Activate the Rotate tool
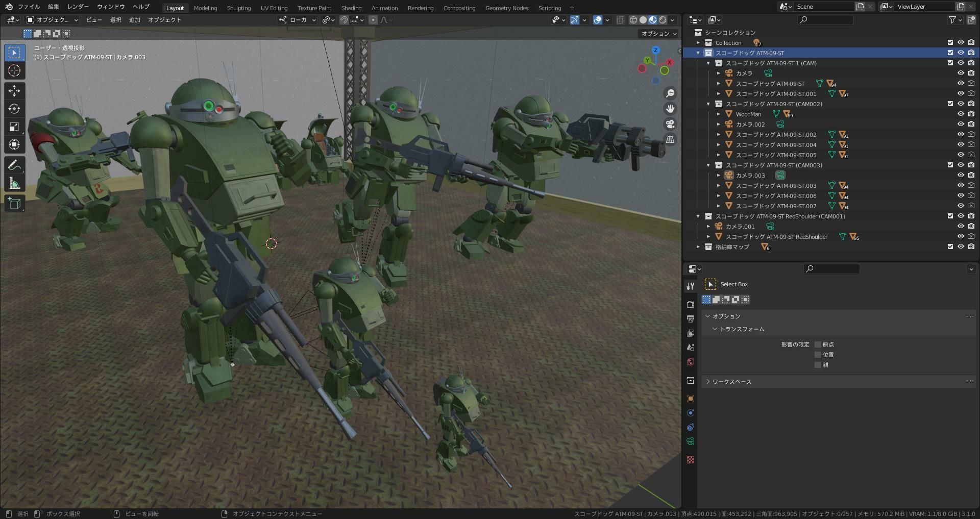This screenshot has width=980, height=519. (14, 109)
